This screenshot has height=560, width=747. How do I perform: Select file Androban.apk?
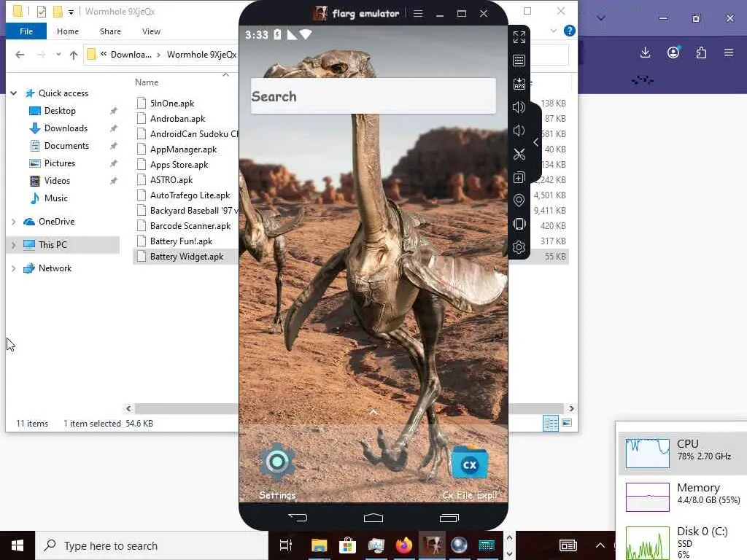(178, 119)
